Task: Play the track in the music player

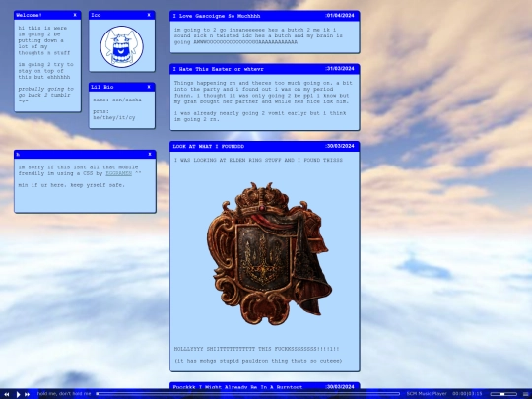Action: (19, 394)
